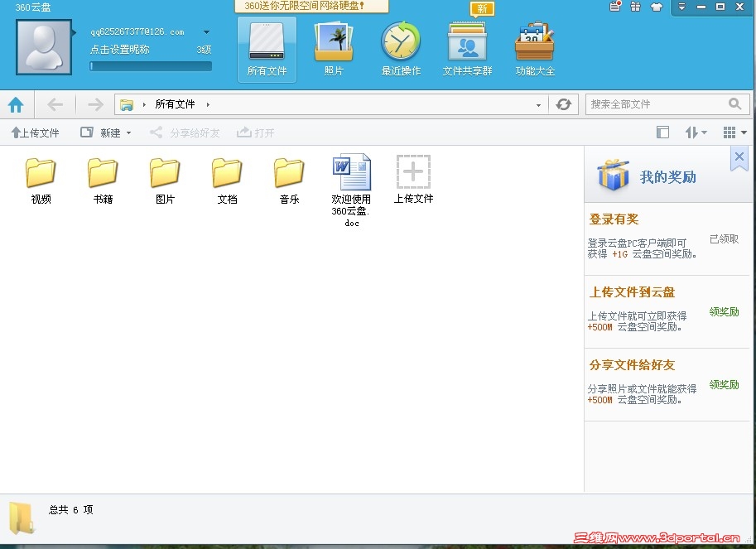Screen dimensions: 756x549
Task: Select the 图片 folder
Action: [x=165, y=181]
